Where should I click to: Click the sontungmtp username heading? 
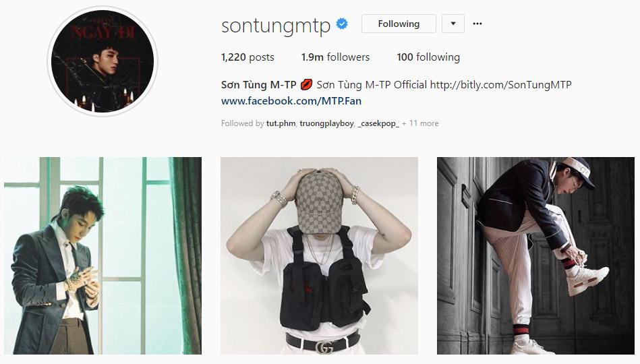point(276,26)
